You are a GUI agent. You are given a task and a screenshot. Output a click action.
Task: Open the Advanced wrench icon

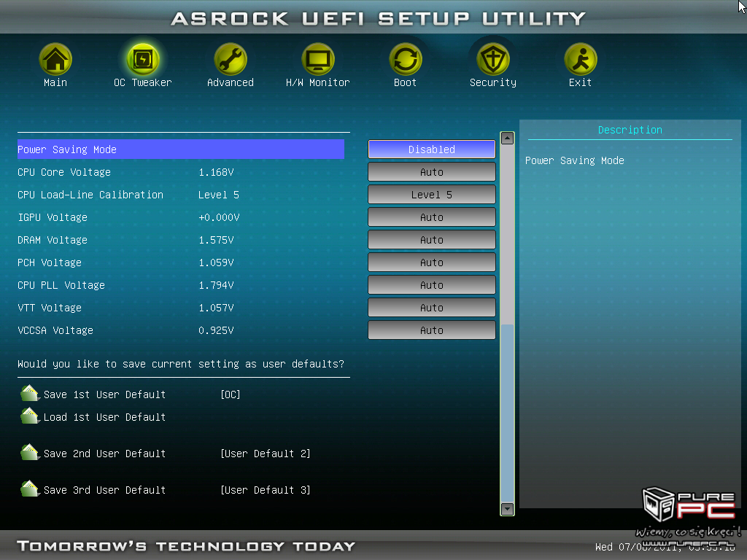231,59
